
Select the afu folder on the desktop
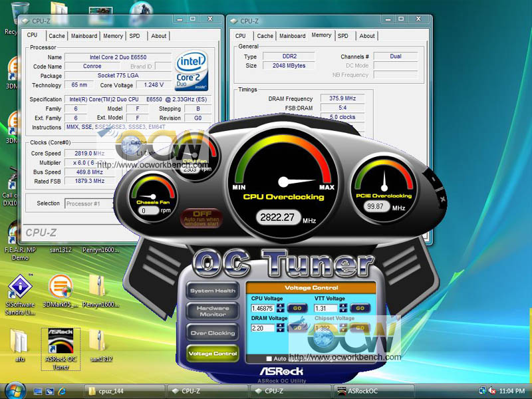click(x=20, y=345)
